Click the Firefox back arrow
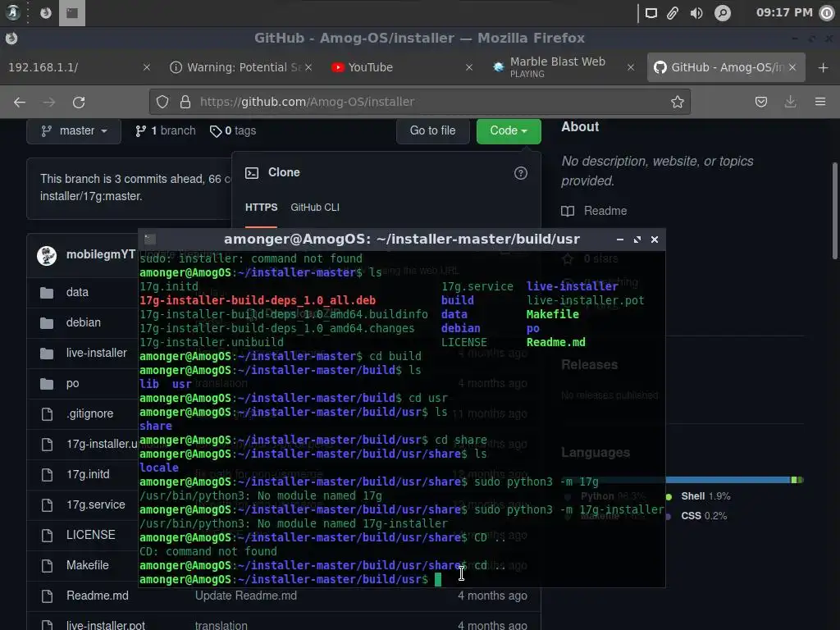 [20, 102]
